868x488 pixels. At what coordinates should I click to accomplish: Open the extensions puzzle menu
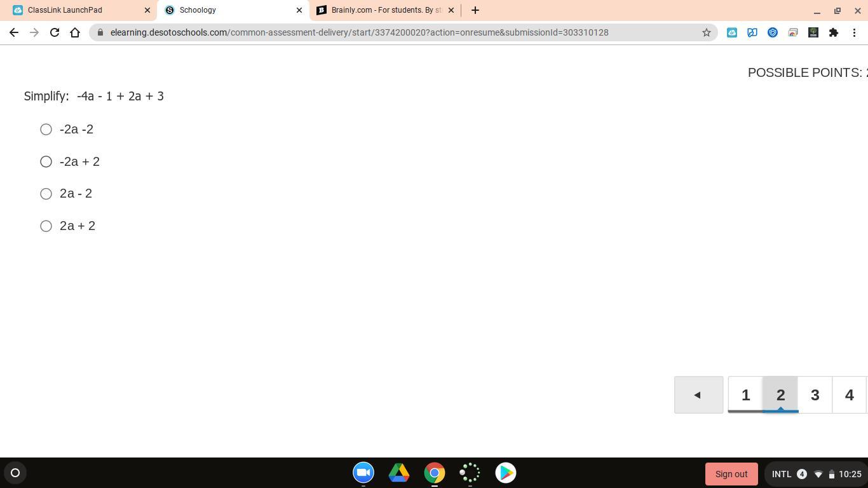[x=834, y=32]
